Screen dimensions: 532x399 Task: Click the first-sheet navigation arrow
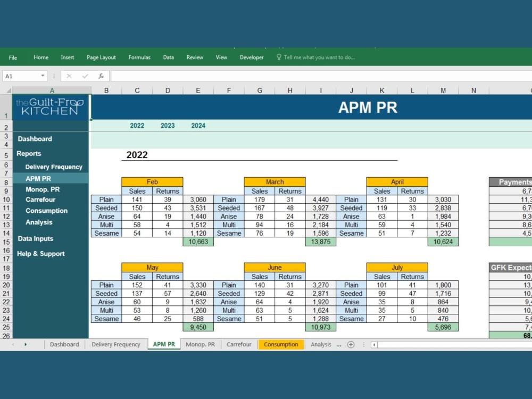(14, 345)
